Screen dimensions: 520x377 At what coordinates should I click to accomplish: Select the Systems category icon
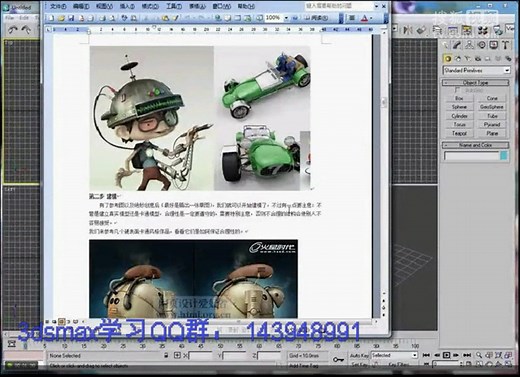pyautogui.click(x=508, y=59)
